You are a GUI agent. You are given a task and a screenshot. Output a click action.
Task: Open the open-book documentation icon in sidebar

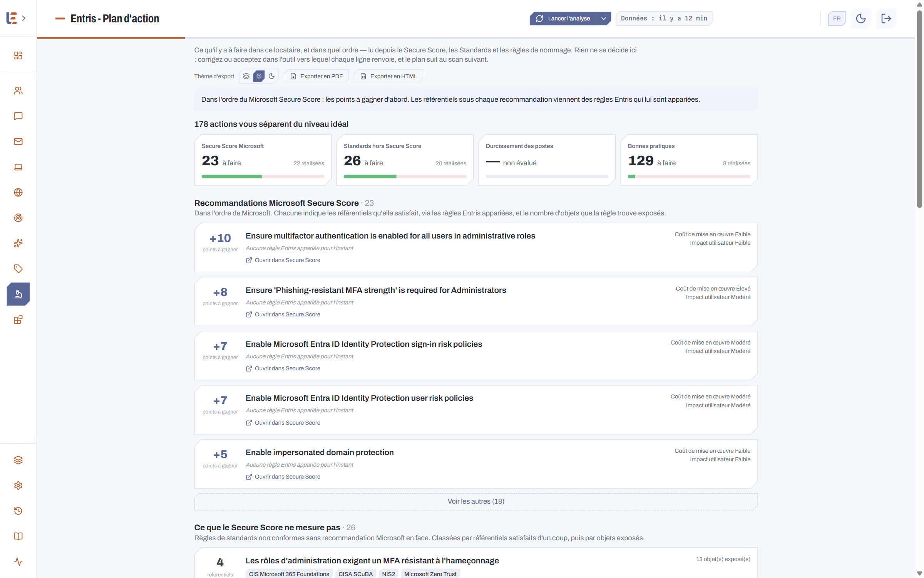click(x=18, y=536)
